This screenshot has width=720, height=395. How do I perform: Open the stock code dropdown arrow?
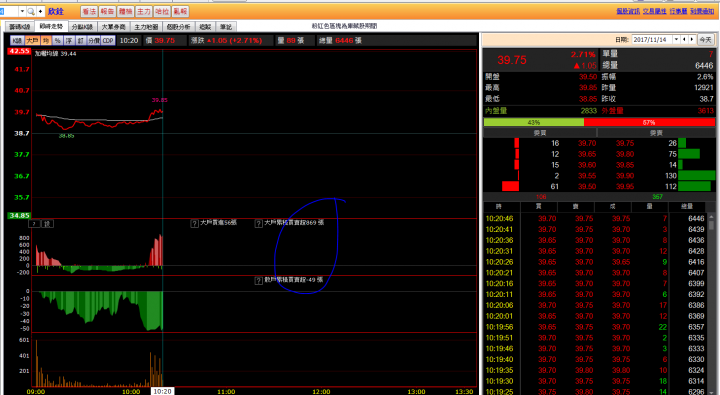coord(22,11)
